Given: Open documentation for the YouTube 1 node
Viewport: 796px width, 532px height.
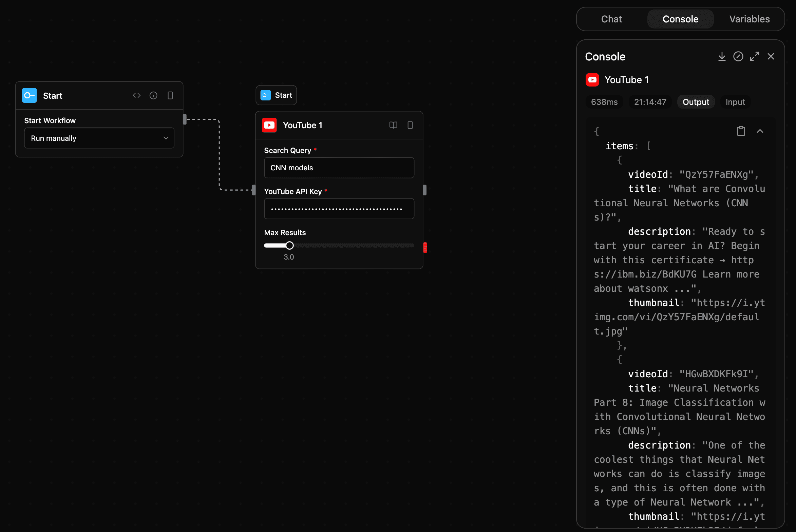Looking at the screenshot, I should (393, 125).
